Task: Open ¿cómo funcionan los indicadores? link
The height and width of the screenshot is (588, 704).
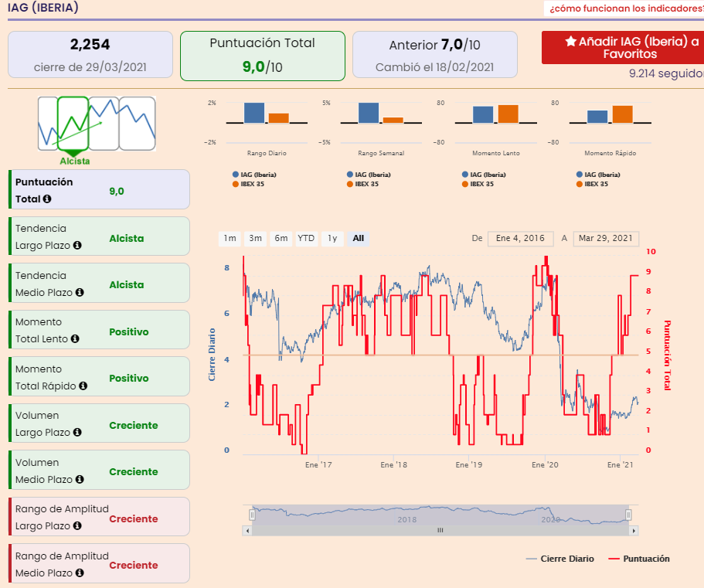Action: coord(627,8)
